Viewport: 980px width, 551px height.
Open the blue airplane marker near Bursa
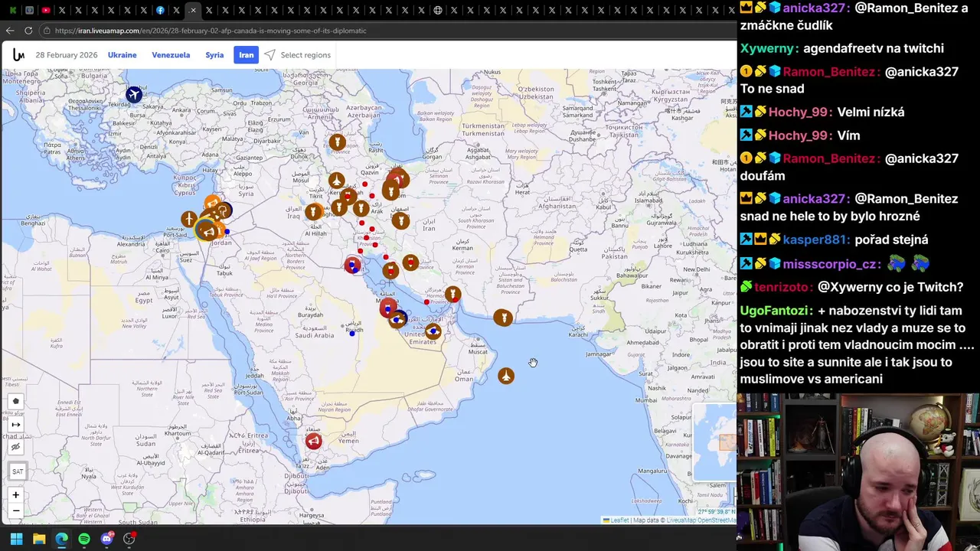click(134, 94)
